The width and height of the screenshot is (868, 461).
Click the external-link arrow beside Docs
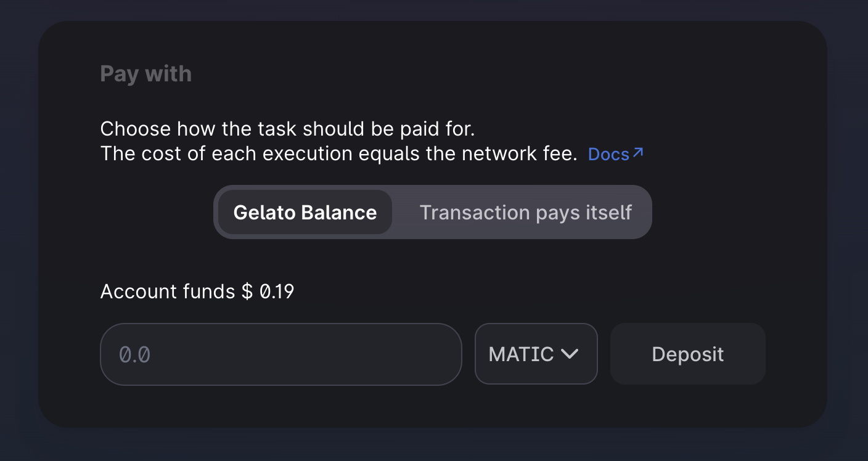(x=638, y=152)
